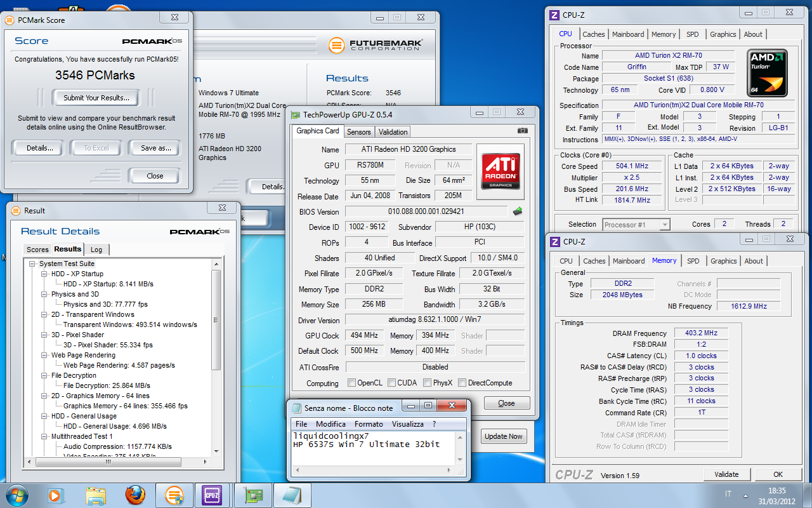The width and height of the screenshot is (812, 508).
Task: Launch Firefox from the taskbar
Action: coord(134,495)
